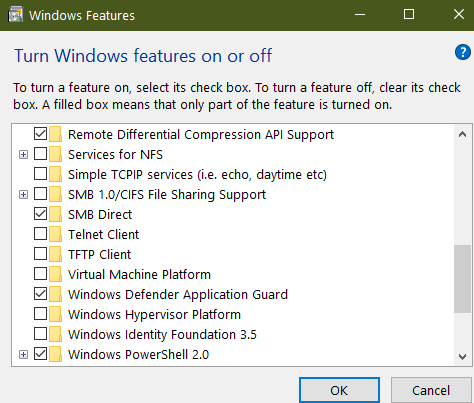This screenshot has width=474, height=403.
Task: Click the Cancel button
Action: (431, 390)
